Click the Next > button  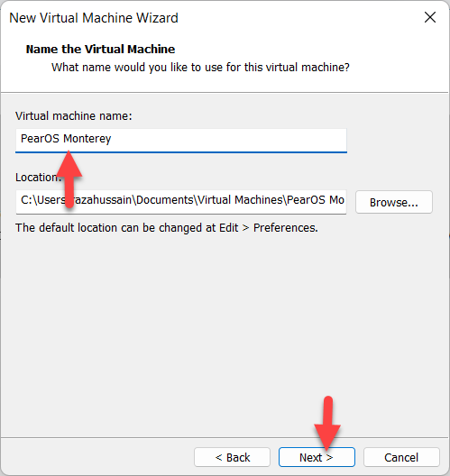(317, 457)
